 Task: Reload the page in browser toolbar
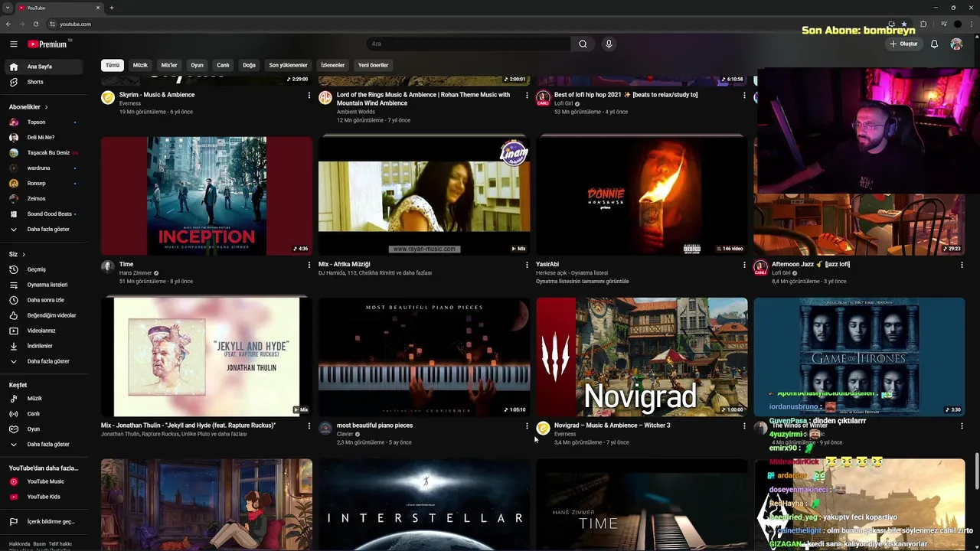36,24
